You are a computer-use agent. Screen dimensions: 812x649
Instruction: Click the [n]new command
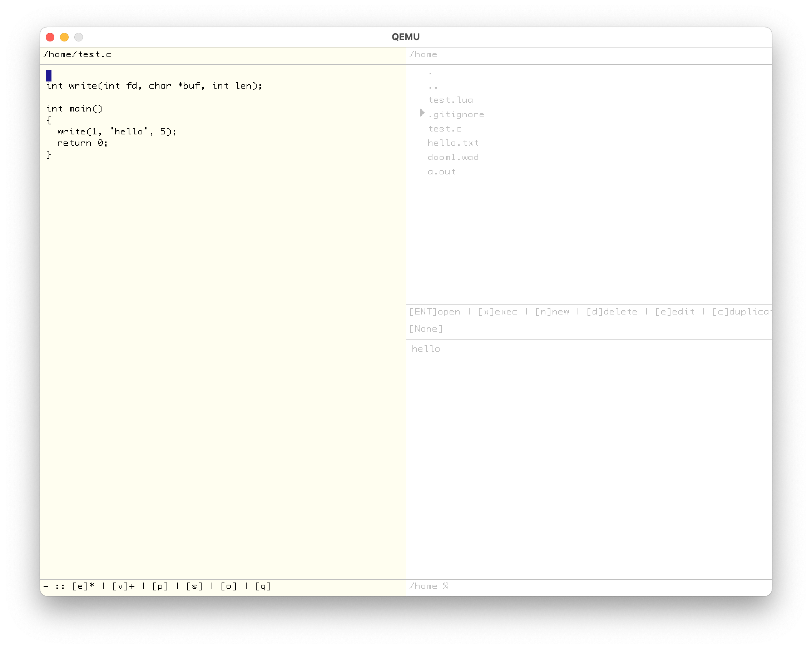[x=552, y=312]
